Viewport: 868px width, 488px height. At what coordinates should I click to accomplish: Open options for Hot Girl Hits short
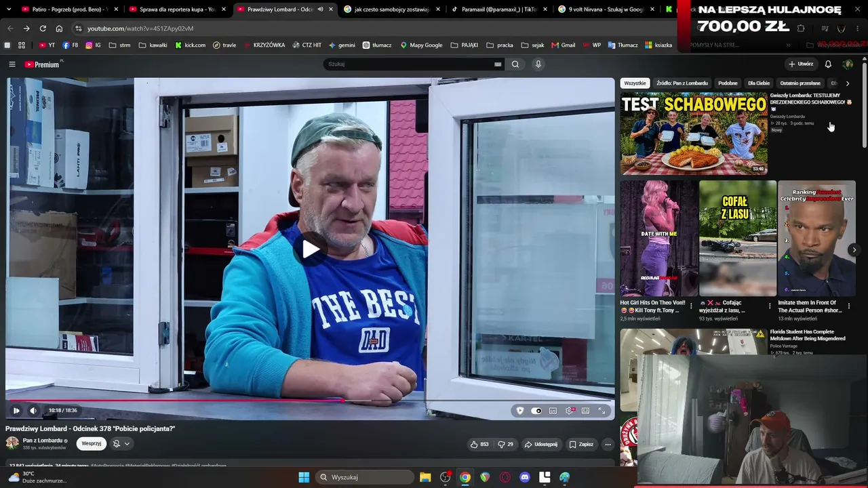point(691,306)
